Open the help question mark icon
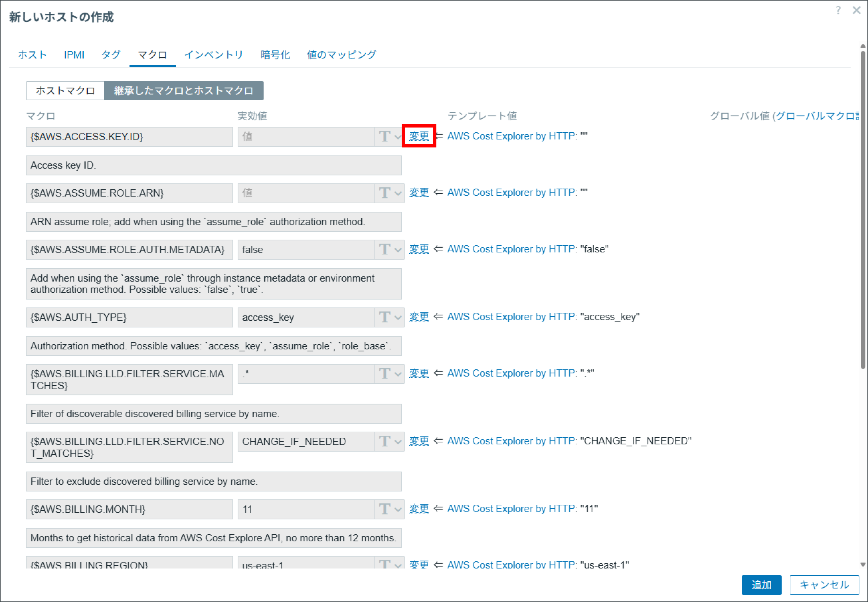Image resolution: width=868 pixels, height=602 pixels. tap(838, 10)
